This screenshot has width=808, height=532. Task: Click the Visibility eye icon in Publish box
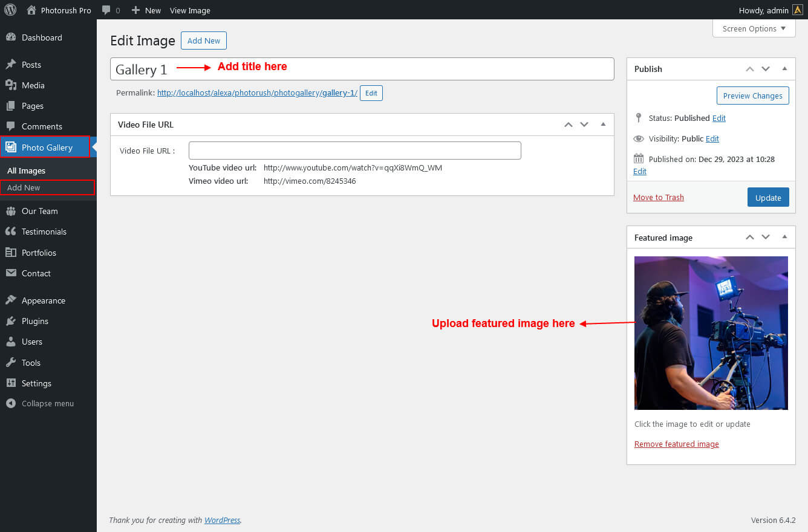(639, 138)
